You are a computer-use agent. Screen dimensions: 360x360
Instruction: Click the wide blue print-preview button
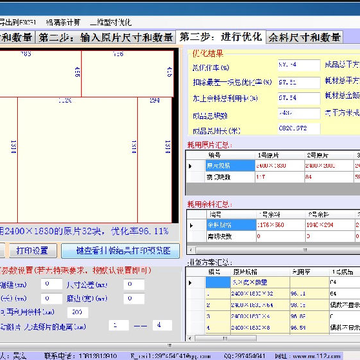tap(120, 251)
